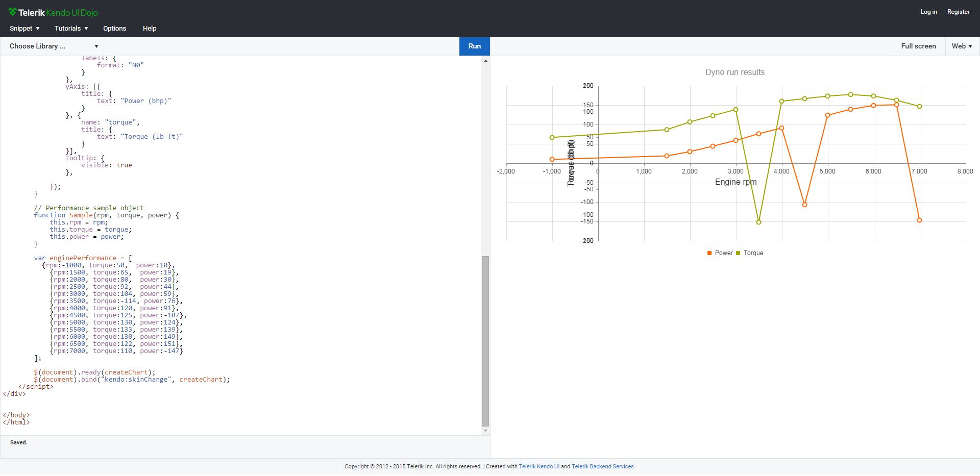
Task: Open the Telerik Kendo UI footer link
Action: click(x=539, y=466)
